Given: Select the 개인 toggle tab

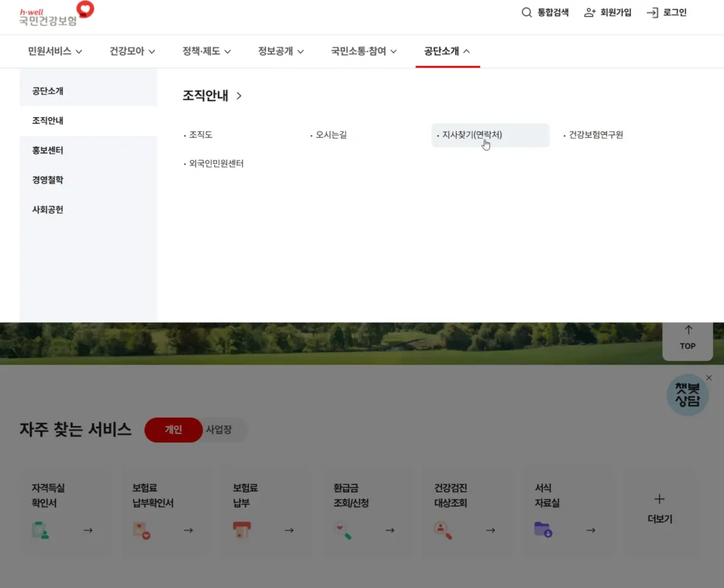Looking at the screenshot, I should point(173,430).
